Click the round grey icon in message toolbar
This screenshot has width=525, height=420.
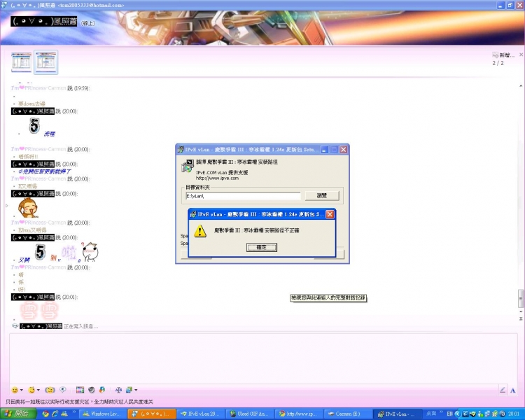pos(92,390)
